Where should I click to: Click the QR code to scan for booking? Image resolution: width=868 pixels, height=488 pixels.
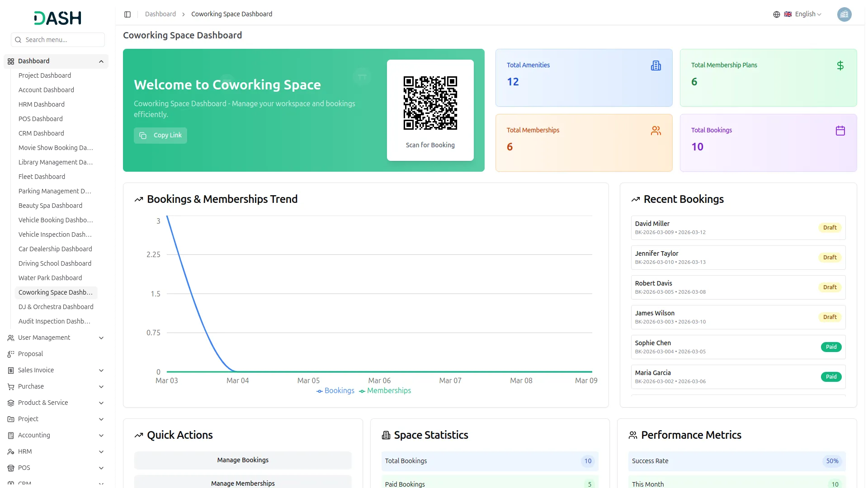tap(430, 103)
